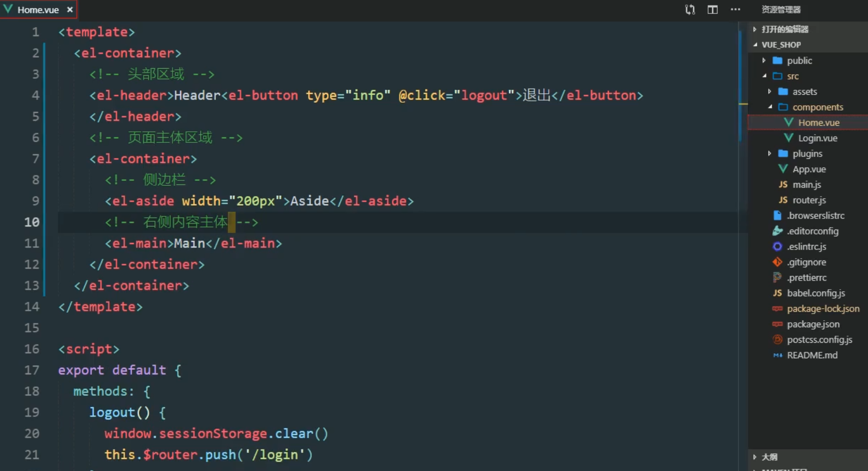Open Login.vue from the explorer
This screenshot has width=868, height=471.
tap(817, 138)
